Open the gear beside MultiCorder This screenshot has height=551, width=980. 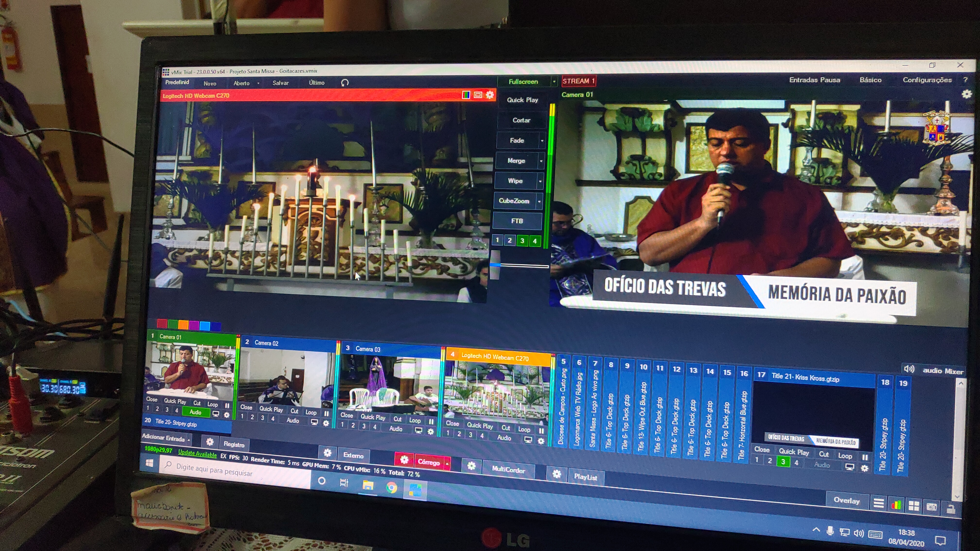[471, 466]
